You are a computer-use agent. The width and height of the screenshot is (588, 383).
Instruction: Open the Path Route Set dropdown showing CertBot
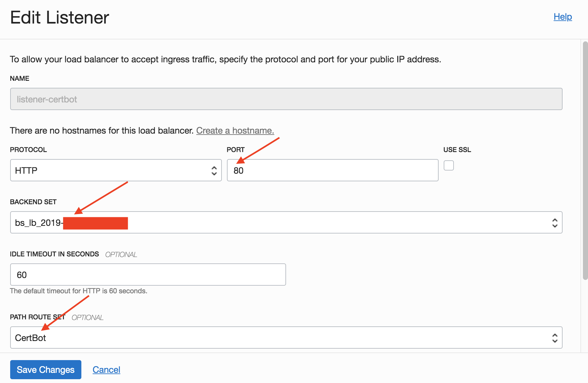tap(286, 338)
